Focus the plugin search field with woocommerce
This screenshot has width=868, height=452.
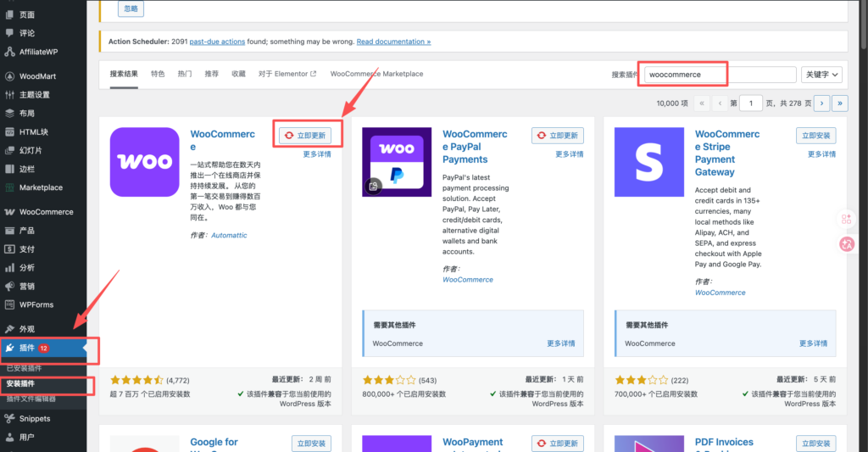721,75
